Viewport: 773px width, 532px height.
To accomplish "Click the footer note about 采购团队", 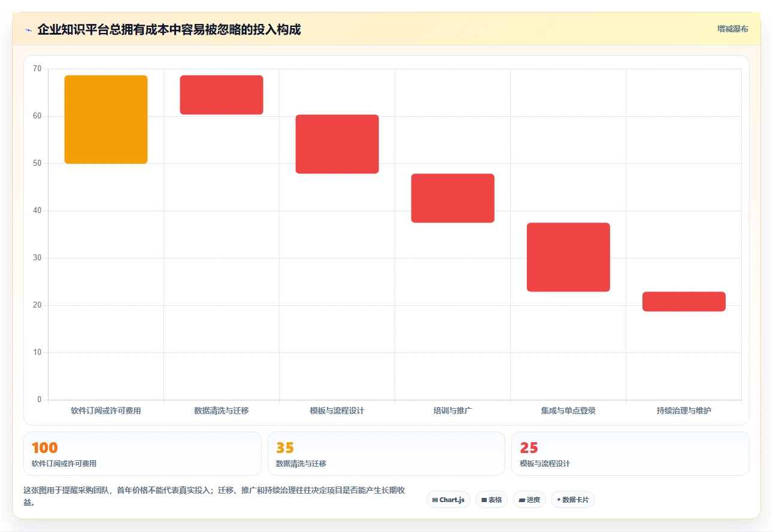I will [214, 496].
